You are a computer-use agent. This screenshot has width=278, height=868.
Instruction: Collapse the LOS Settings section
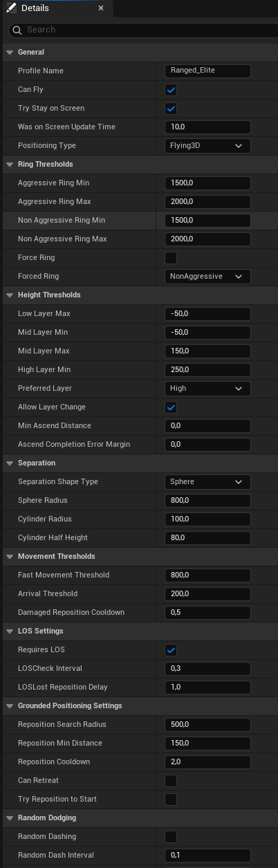click(x=9, y=631)
